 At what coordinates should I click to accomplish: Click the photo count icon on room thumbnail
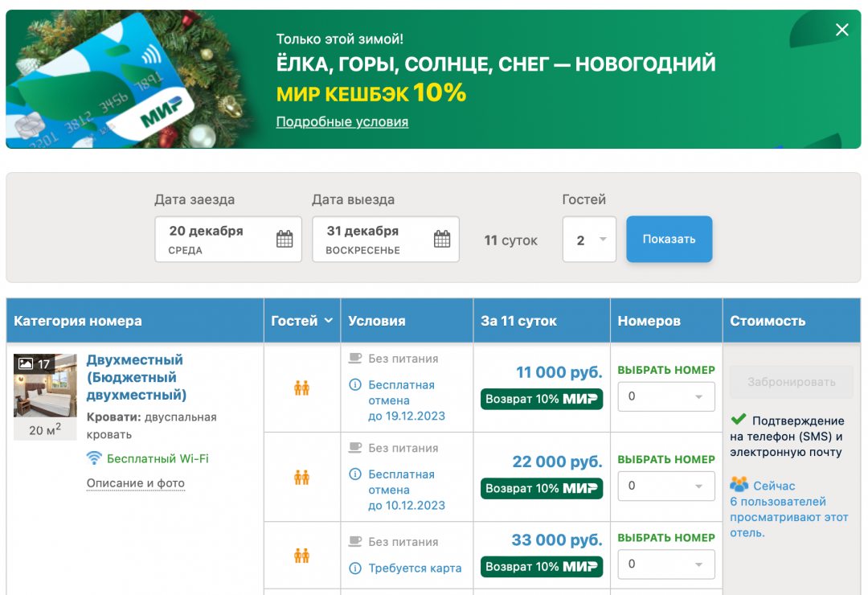tap(26, 364)
